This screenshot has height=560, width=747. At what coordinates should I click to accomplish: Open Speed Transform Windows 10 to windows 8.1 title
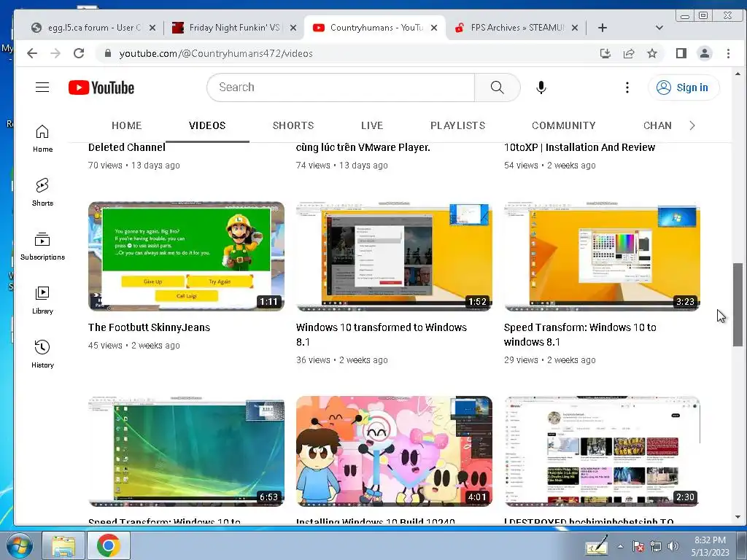[x=580, y=334]
